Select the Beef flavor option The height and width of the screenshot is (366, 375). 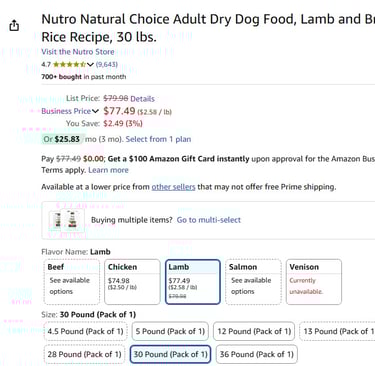[72, 282]
